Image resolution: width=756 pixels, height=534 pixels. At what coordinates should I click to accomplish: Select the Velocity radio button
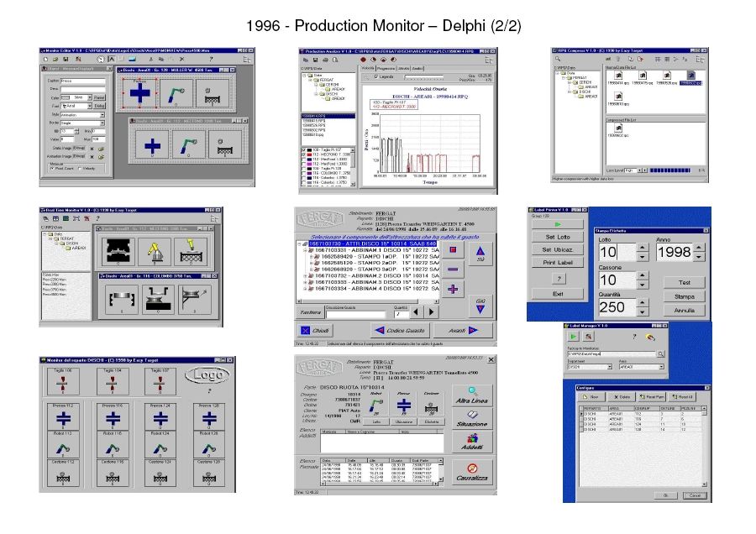(x=80, y=169)
